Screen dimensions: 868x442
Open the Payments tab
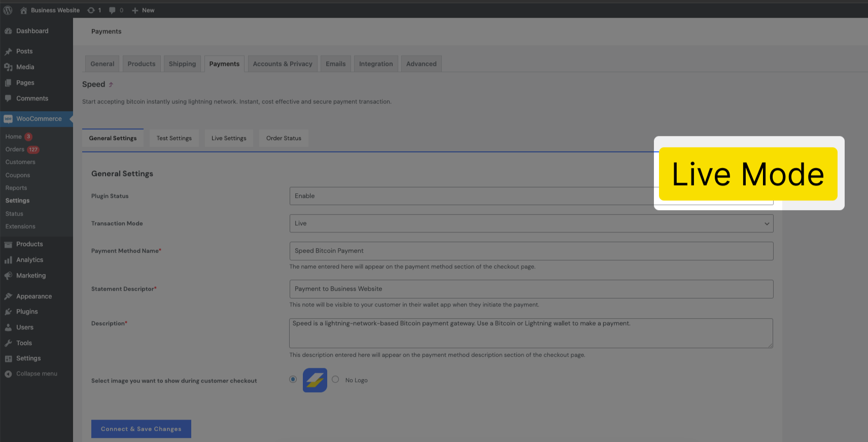click(x=224, y=64)
